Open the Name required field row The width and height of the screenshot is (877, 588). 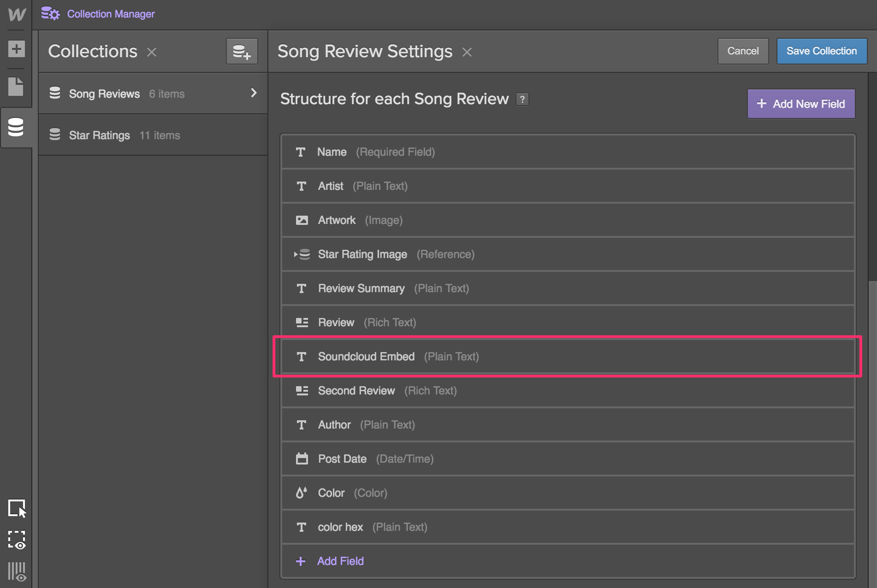tap(568, 152)
